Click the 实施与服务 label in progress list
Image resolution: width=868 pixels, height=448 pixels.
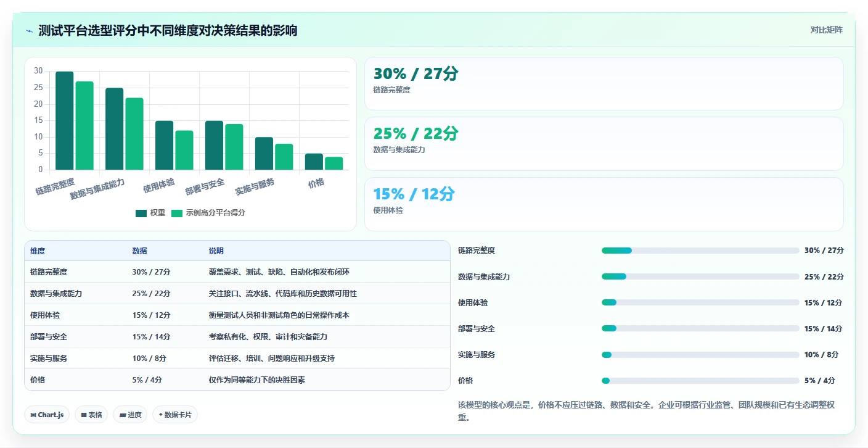[477, 355]
